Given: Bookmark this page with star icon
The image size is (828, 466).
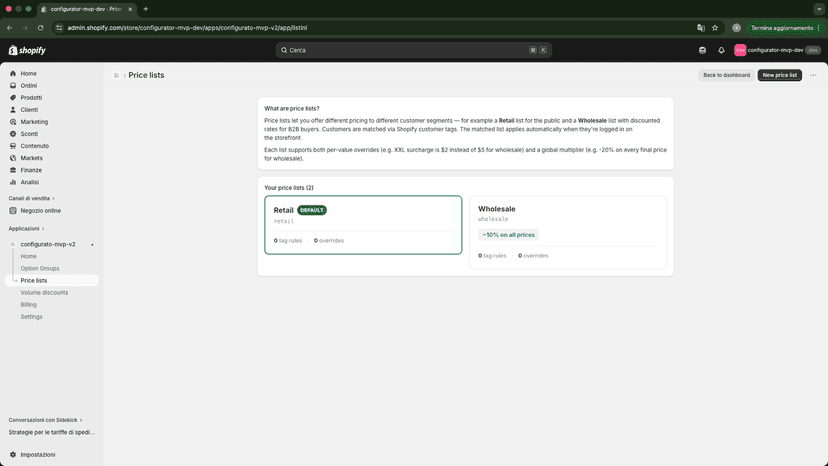Looking at the screenshot, I should point(715,28).
